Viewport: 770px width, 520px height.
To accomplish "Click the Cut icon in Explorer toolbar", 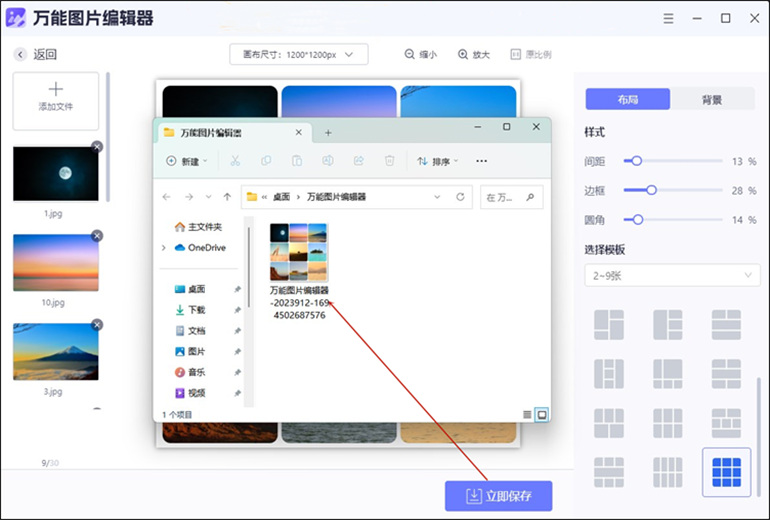I will (235, 161).
